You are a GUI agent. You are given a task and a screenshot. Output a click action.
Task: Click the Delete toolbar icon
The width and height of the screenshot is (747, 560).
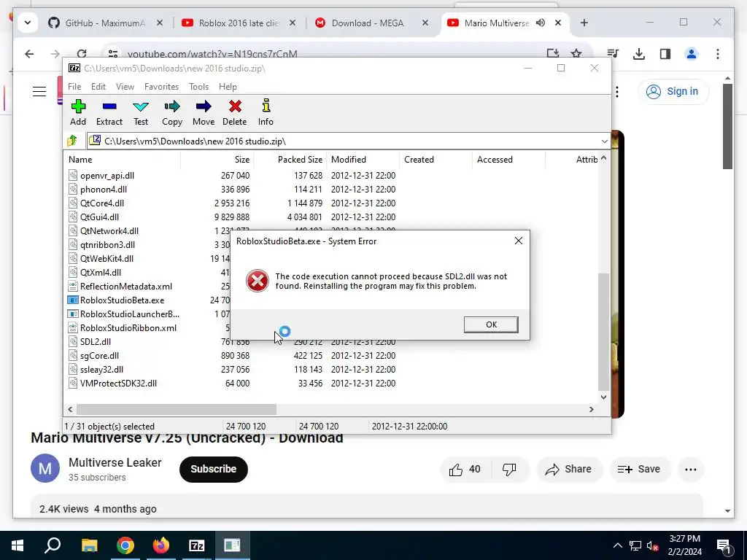(235, 112)
